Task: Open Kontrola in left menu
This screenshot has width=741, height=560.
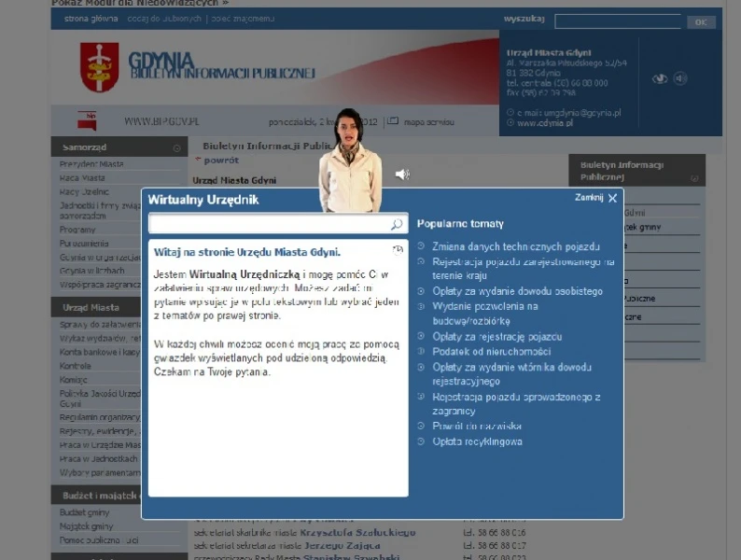Action: [x=76, y=366]
